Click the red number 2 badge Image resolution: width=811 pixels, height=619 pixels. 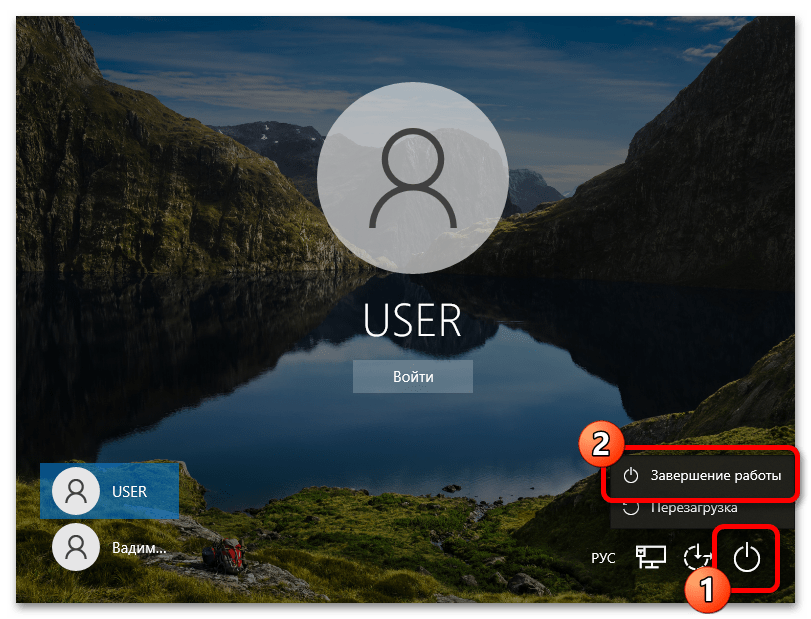click(601, 443)
